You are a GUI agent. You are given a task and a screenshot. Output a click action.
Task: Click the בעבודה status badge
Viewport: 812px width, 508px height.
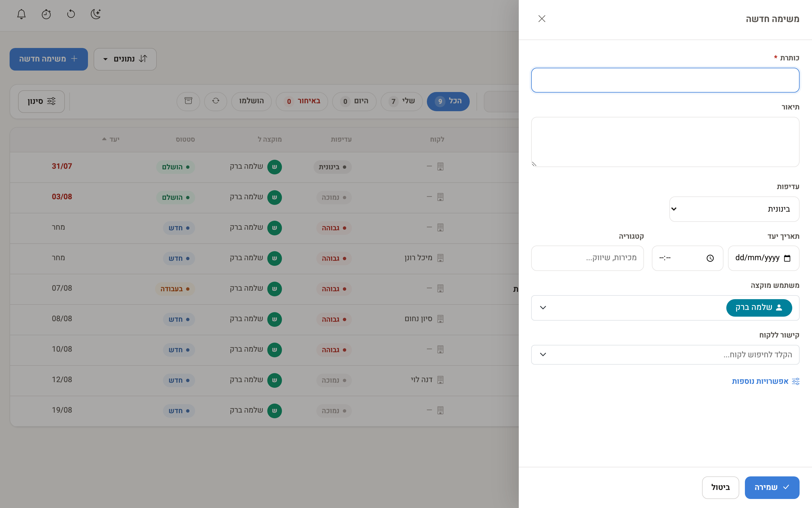(175, 289)
